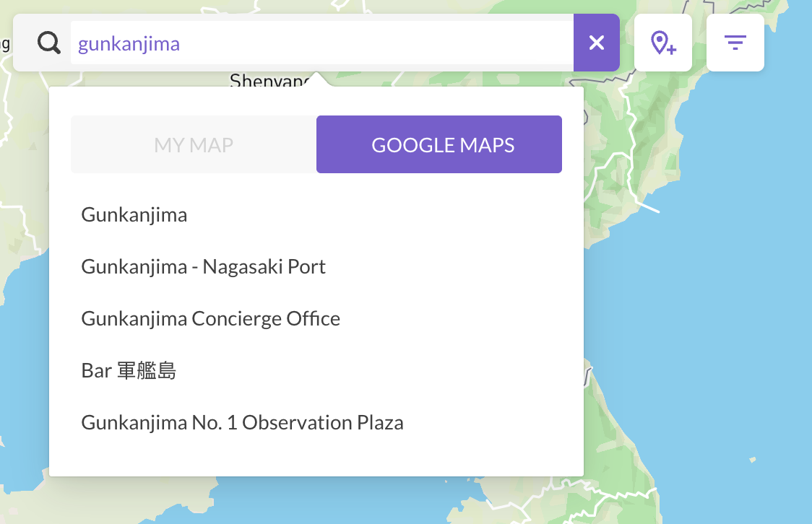Choose the "Gunkanjima Concierge Office" result

pyautogui.click(x=210, y=318)
